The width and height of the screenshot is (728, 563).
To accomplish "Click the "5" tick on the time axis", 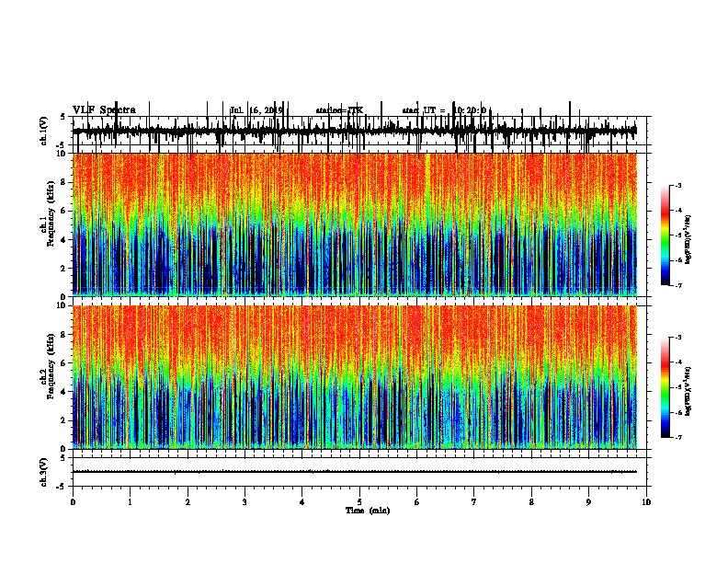I will coord(359,502).
